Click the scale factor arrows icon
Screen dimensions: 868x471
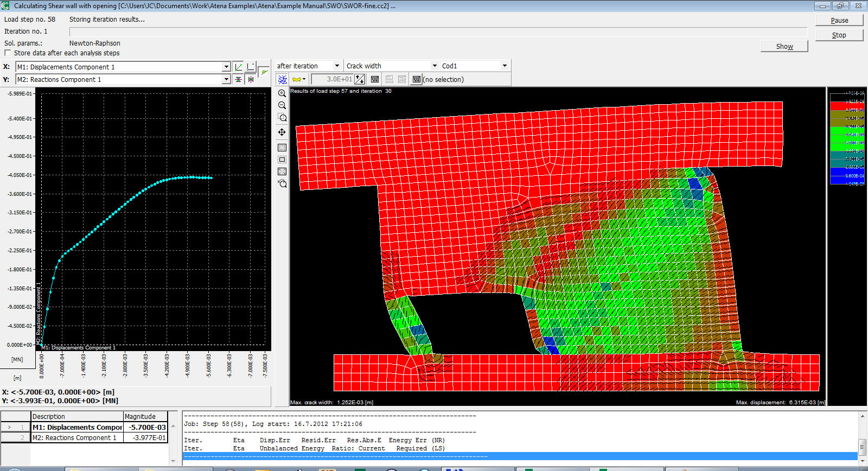pos(360,79)
